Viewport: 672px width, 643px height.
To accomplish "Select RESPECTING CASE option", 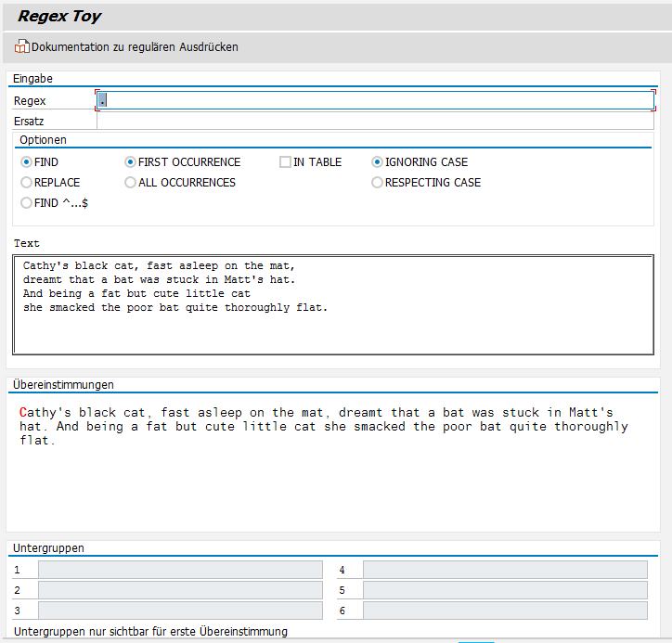I will [x=377, y=183].
